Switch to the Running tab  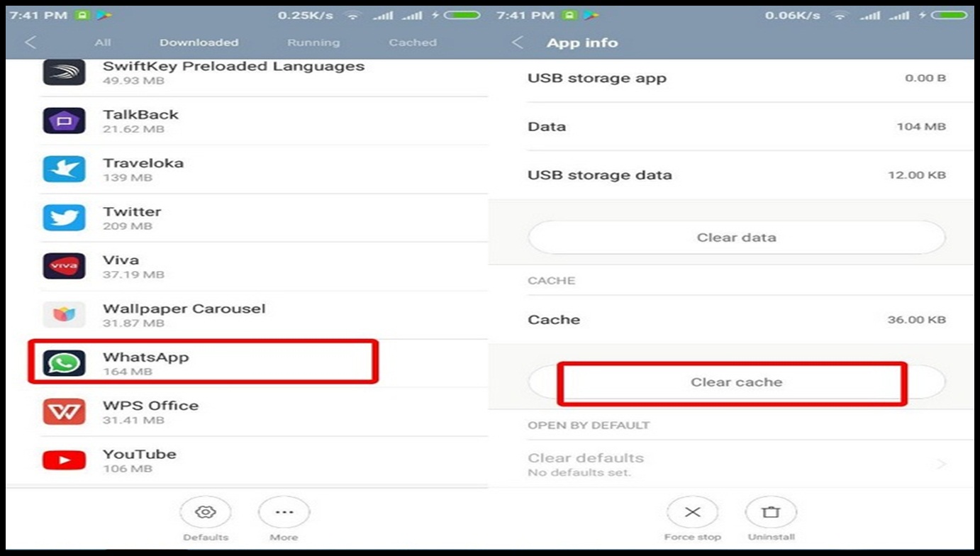coord(313,43)
